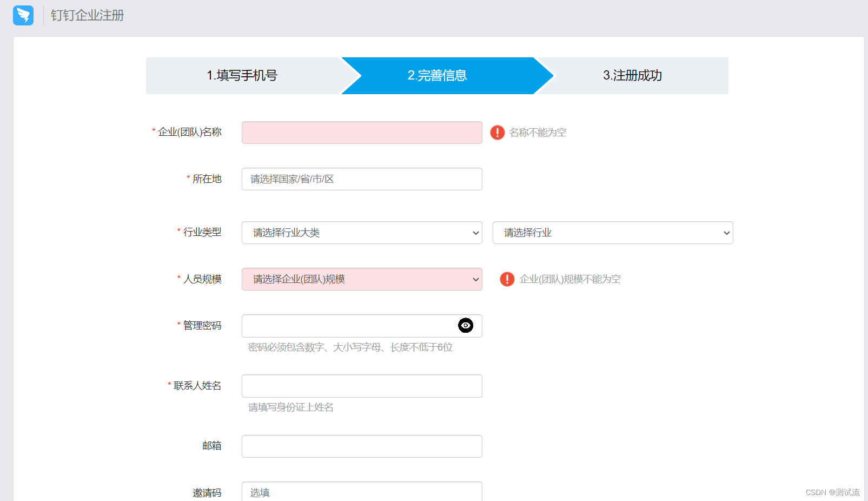Viewport: 868px width, 501px height.
Task: Click the 管理密码 label
Action: click(x=202, y=326)
